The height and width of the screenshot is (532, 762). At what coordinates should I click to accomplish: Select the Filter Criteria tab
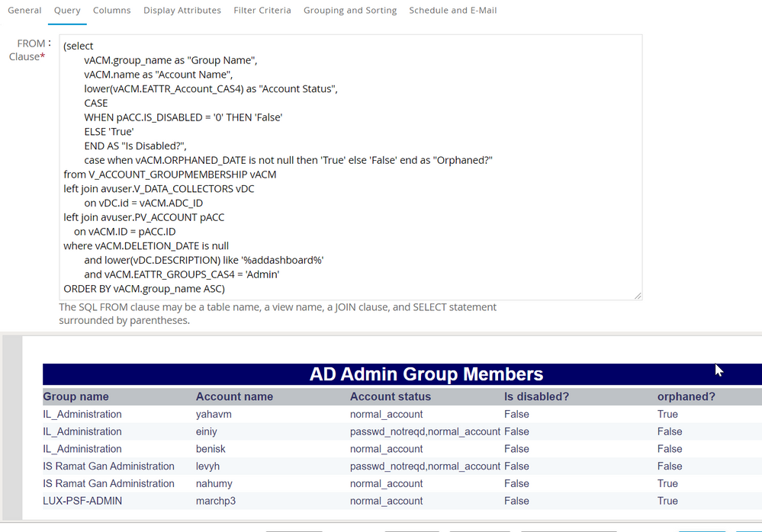pyautogui.click(x=262, y=11)
